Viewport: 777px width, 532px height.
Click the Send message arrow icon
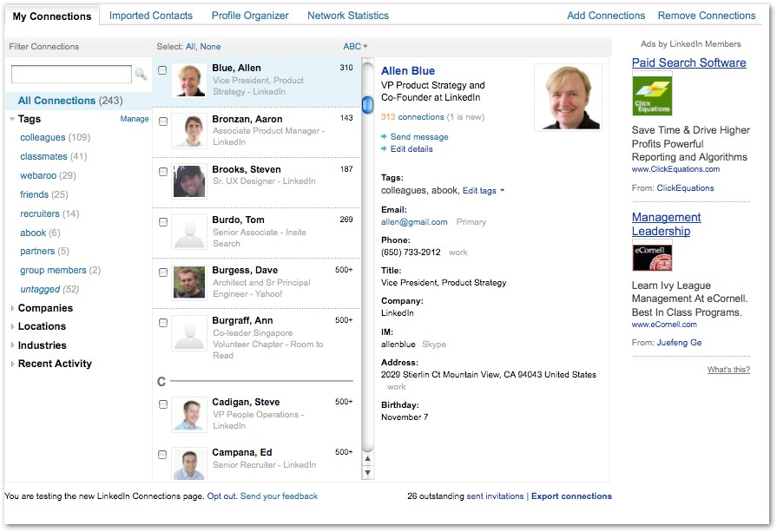(384, 137)
